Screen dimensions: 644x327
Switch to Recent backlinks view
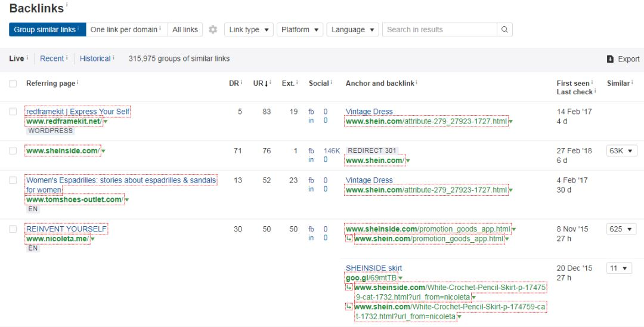(52, 58)
